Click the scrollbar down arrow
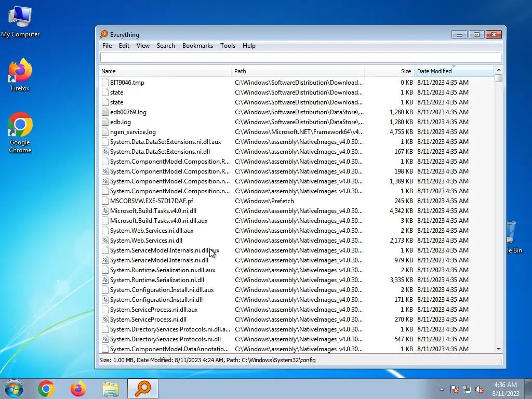Screen dimensions: 532x399 (498, 349)
